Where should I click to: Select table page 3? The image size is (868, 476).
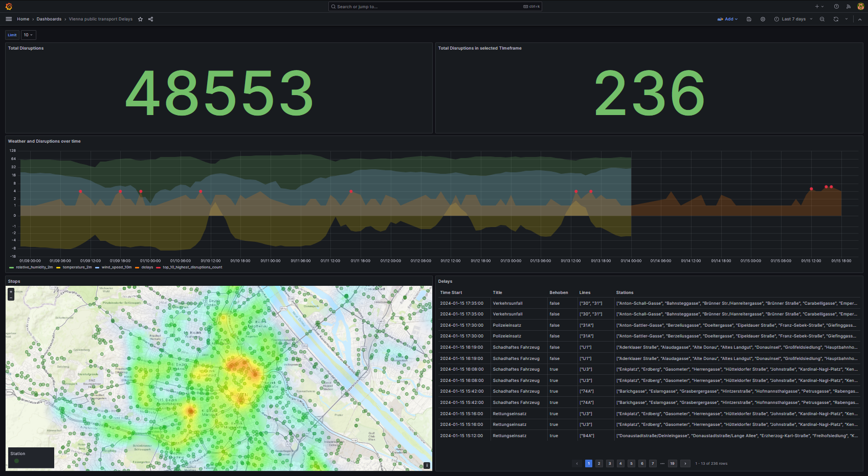pos(610,463)
